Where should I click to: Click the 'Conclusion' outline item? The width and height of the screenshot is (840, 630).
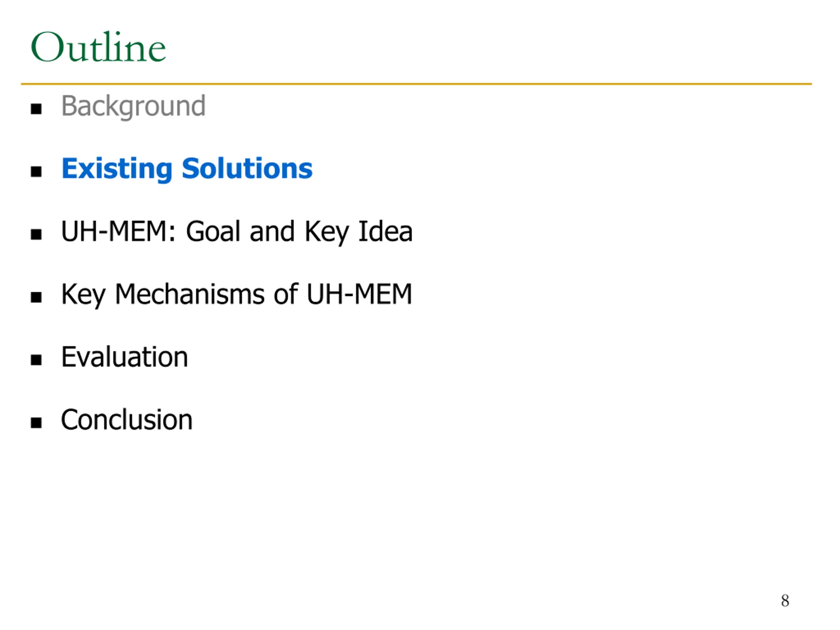[x=127, y=420]
